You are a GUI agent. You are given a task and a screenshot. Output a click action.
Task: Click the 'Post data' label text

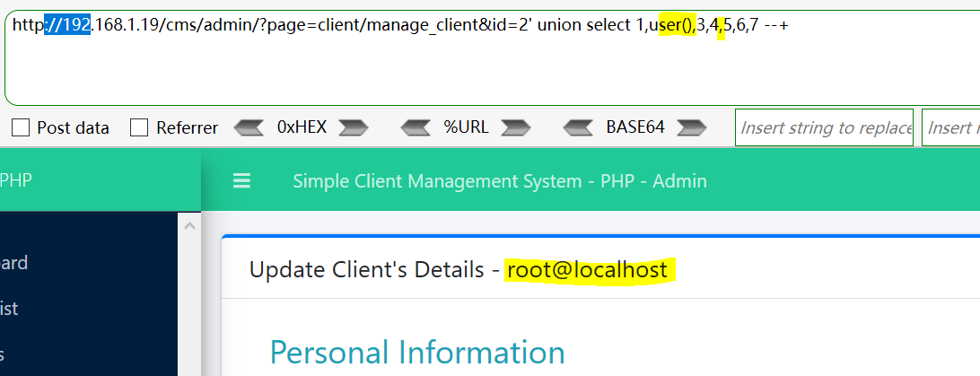tap(73, 128)
